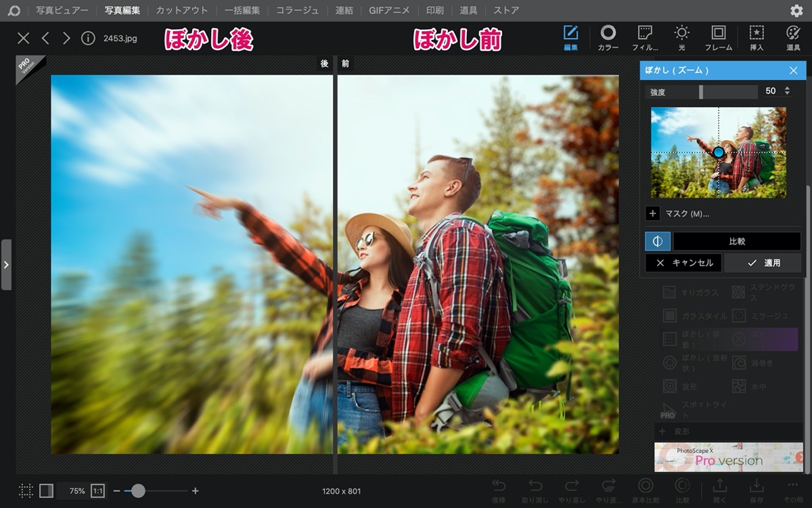Click the 比較 compare button in blur panel
This screenshot has height=508, width=812.
click(737, 241)
